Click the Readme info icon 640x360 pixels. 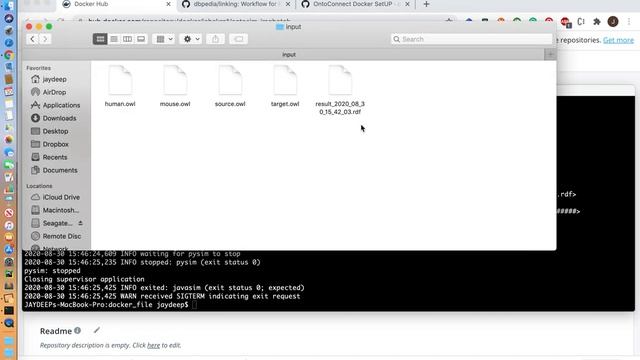click(78, 331)
